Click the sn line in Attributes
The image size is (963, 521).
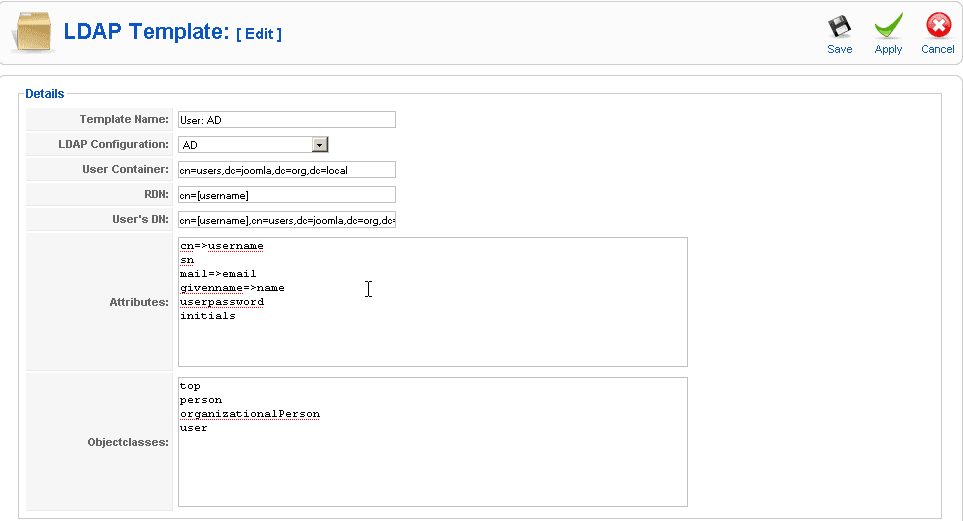(x=187, y=260)
